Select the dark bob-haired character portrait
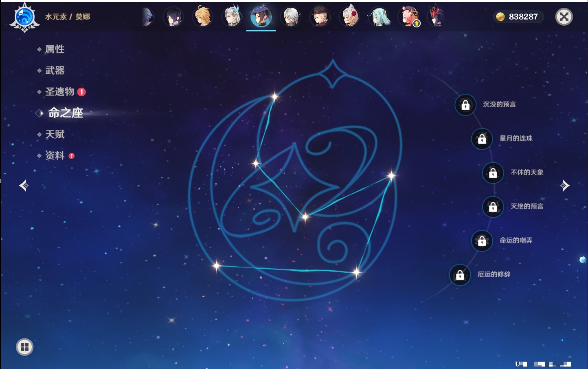This screenshot has height=369, width=588. point(173,17)
